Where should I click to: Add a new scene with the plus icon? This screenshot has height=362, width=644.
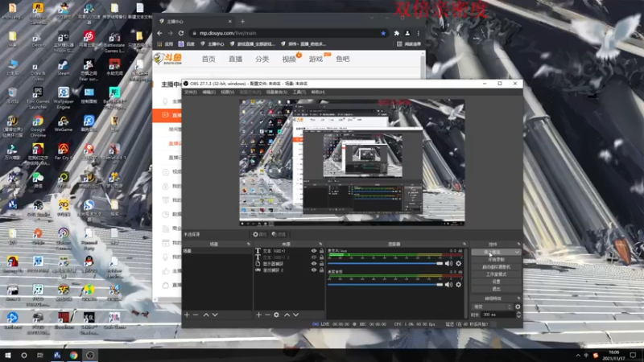coord(187,315)
